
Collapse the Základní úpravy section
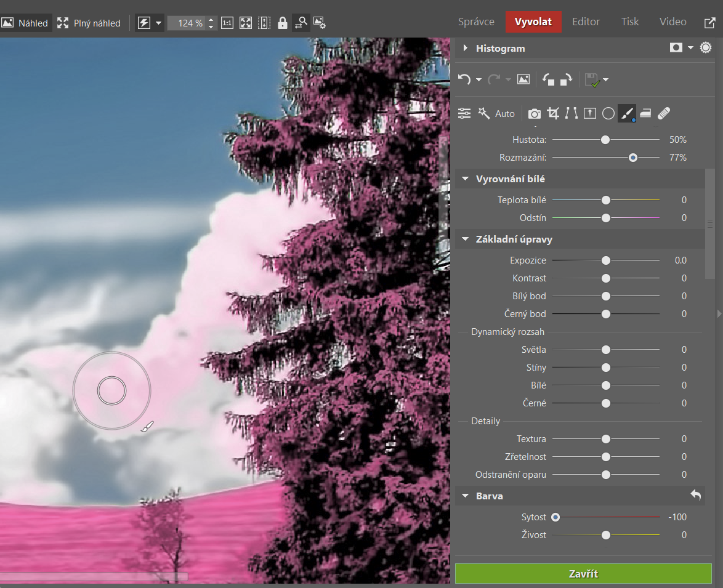tap(466, 240)
